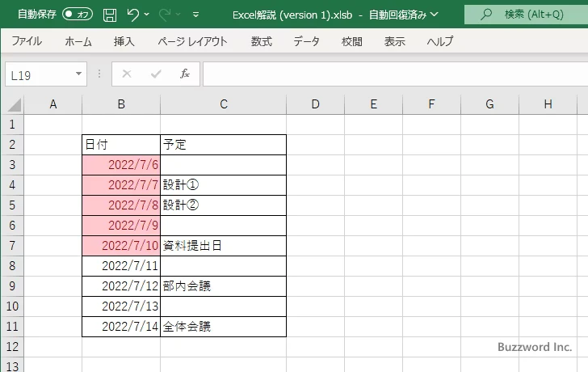This screenshot has height=372, width=588.
Task: Switch to the ホーム tab
Action: 78,41
